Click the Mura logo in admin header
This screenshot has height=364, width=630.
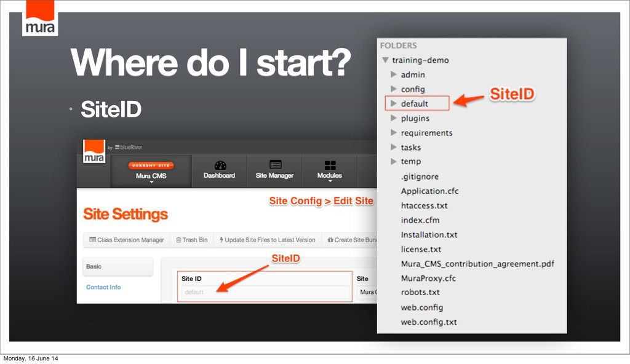pos(94,151)
